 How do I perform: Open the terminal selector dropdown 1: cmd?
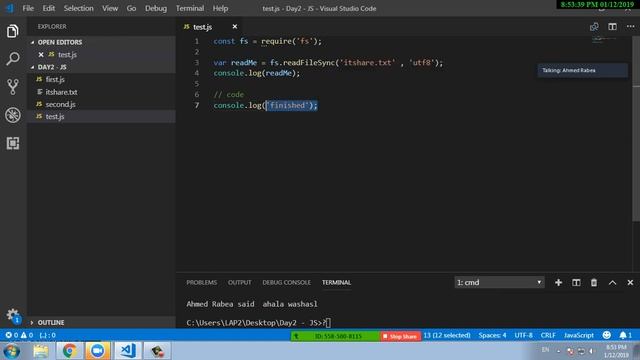(499, 282)
